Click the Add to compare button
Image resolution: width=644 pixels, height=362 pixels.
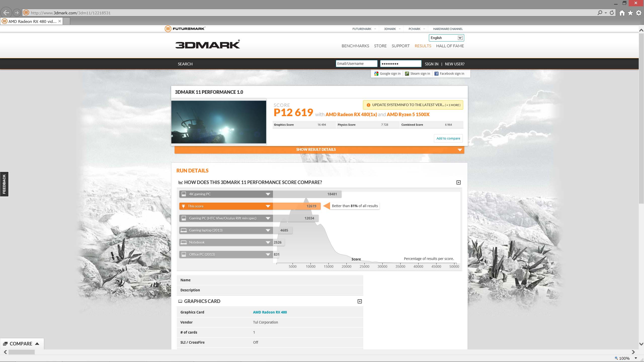point(448,139)
